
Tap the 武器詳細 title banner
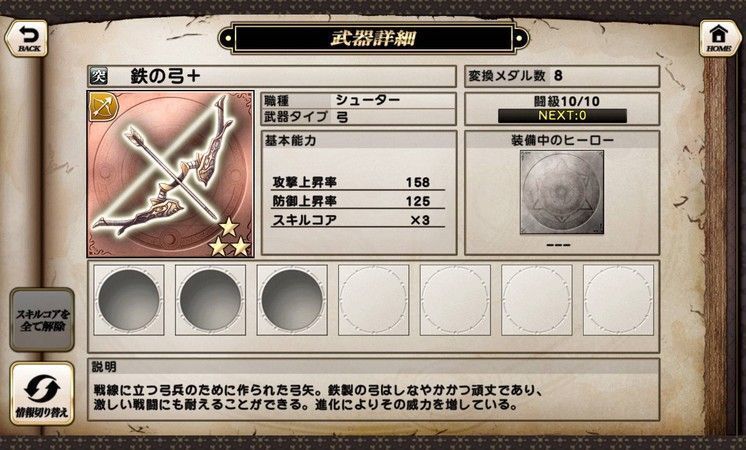(373, 39)
